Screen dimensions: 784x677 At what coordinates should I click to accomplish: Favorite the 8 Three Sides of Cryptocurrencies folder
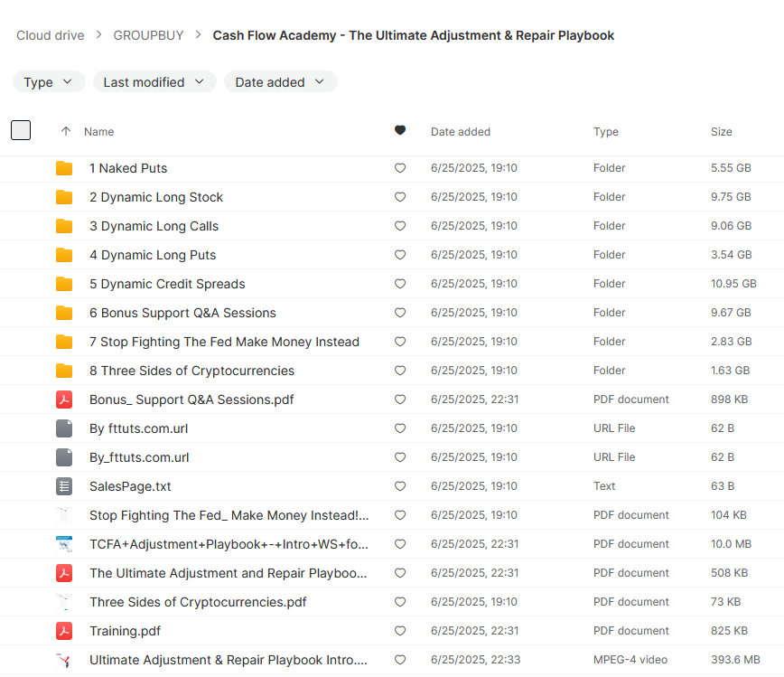tap(400, 371)
